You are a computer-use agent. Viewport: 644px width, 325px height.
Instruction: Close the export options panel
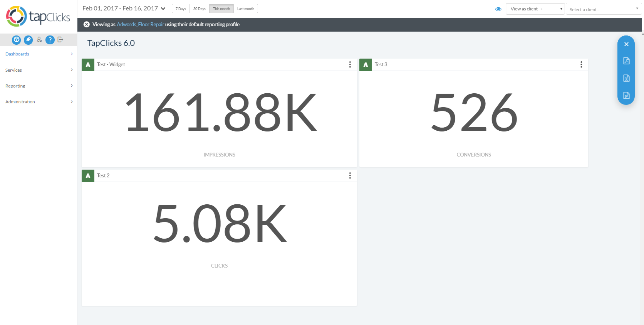point(626,44)
